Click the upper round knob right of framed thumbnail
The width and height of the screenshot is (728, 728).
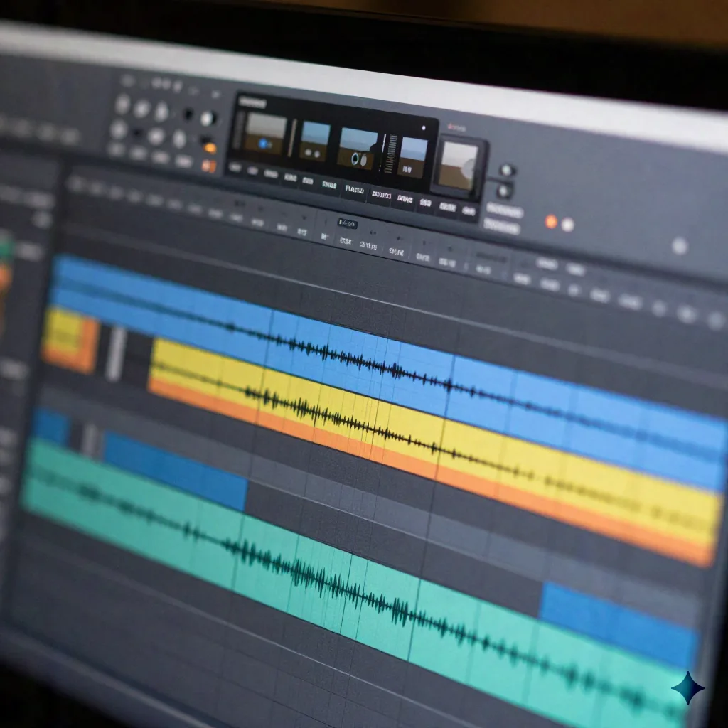[506, 171]
